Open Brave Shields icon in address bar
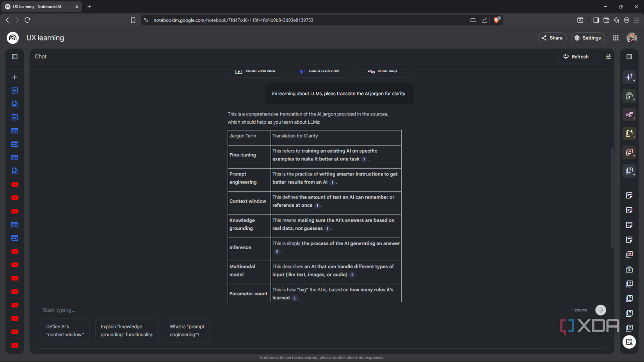 [x=496, y=20]
